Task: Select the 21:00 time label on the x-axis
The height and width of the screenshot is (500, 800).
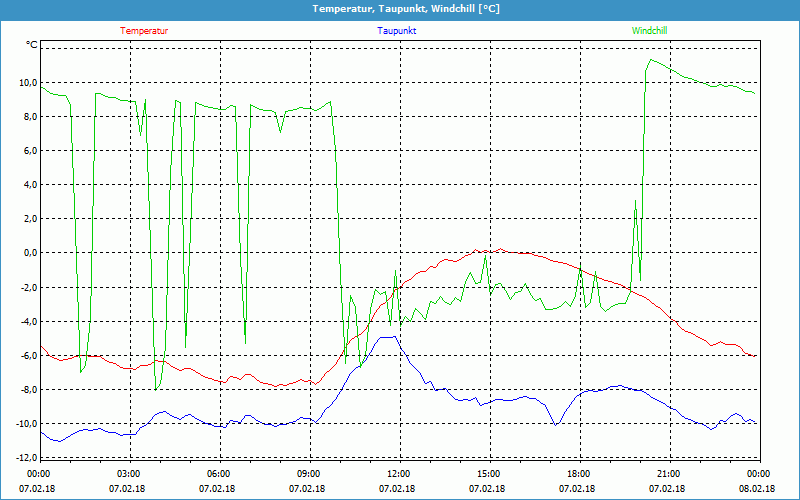Action: click(668, 474)
